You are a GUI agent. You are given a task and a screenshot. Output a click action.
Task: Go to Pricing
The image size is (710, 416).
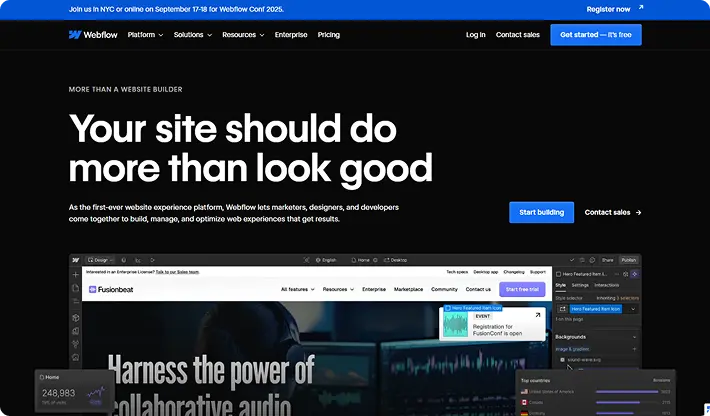pyautogui.click(x=329, y=35)
